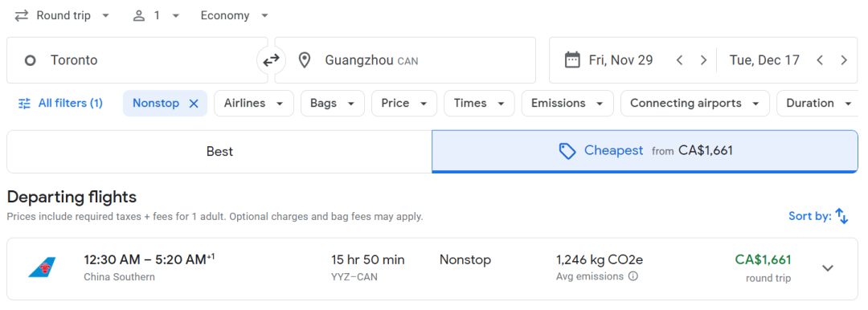Advance departure date by one day
868x310 pixels.
[703, 60]
